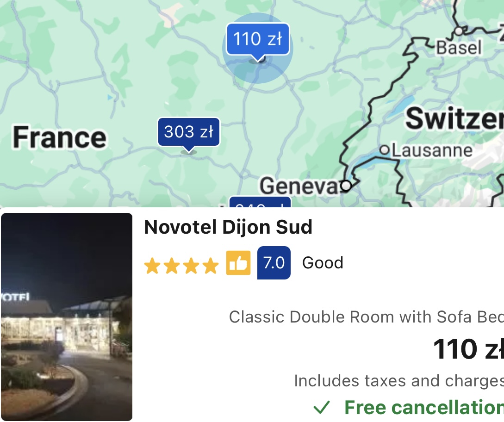
Task: Click the Geneva city name on map
Action: point(299,186)
